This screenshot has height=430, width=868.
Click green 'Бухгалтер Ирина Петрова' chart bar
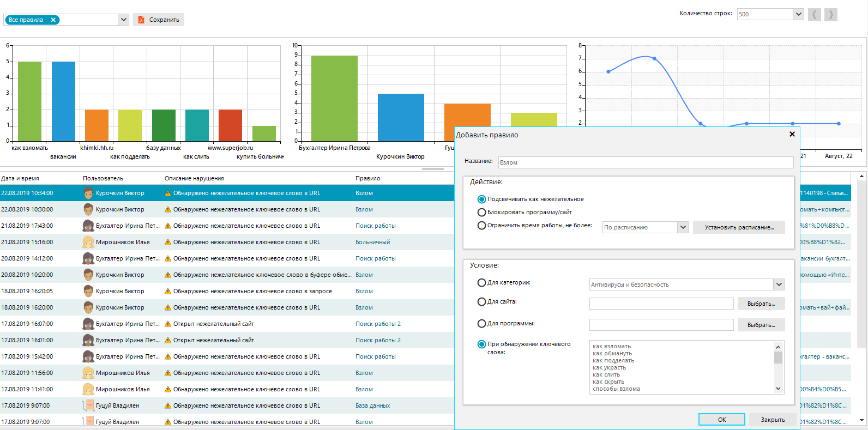tap(334, 98)
